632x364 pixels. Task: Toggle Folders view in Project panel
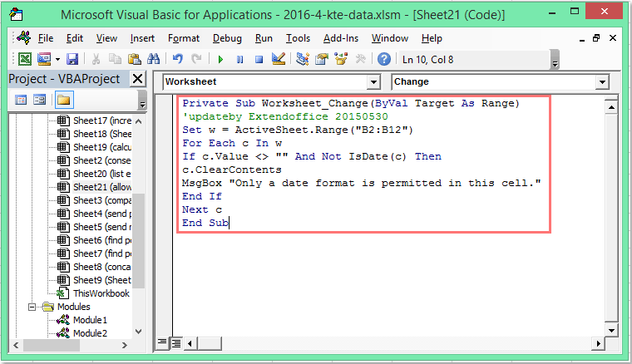click(63, 101)
